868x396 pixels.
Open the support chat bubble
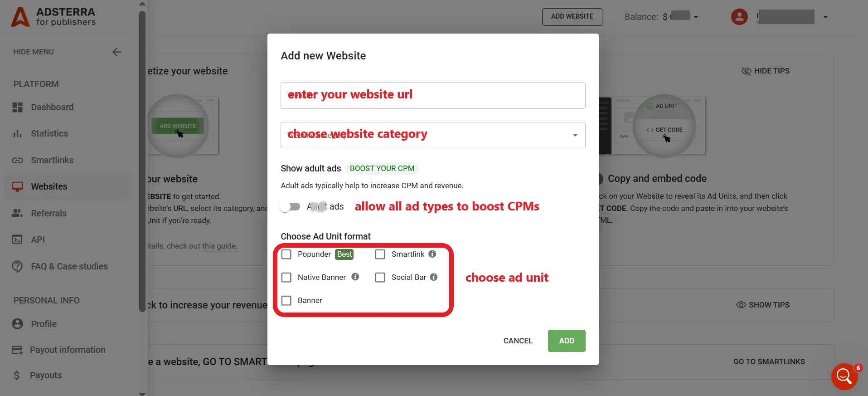coord(844,376)
